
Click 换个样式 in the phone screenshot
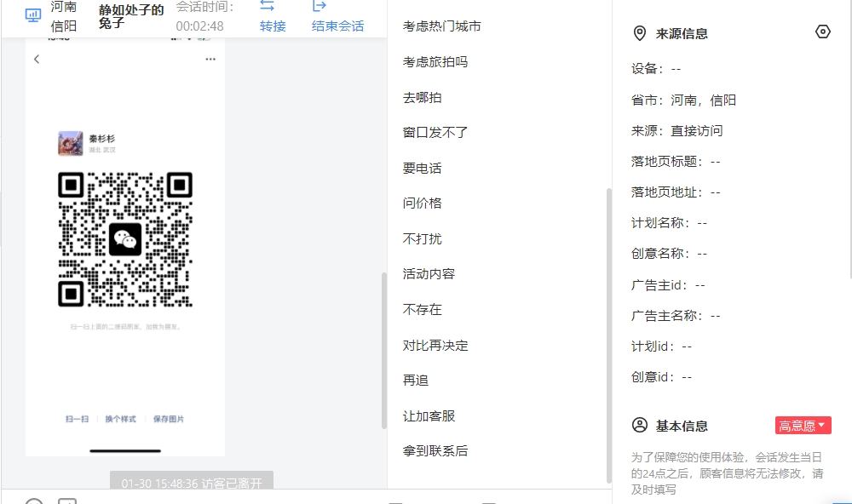(x=121, y=419)
